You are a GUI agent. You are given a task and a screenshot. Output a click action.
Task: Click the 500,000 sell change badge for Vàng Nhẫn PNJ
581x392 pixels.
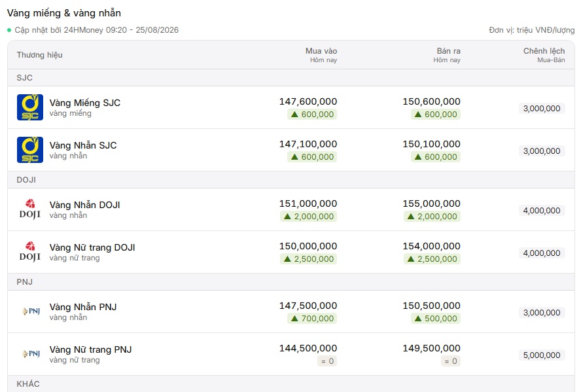pyautogui.click(x=436, y=319)
